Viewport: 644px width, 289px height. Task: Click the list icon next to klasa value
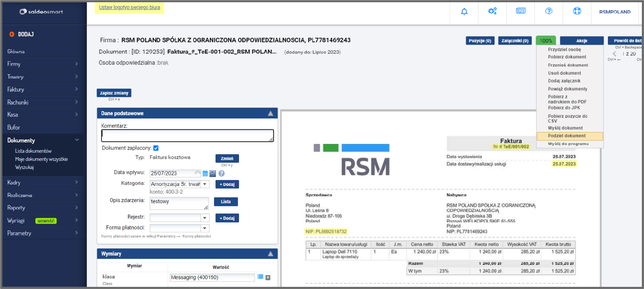pyautogui.click(x=261, y=277)
